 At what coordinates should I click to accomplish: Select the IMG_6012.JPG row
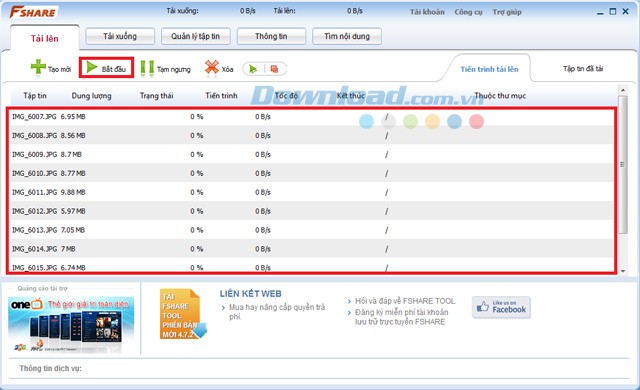tap(311, 211)
